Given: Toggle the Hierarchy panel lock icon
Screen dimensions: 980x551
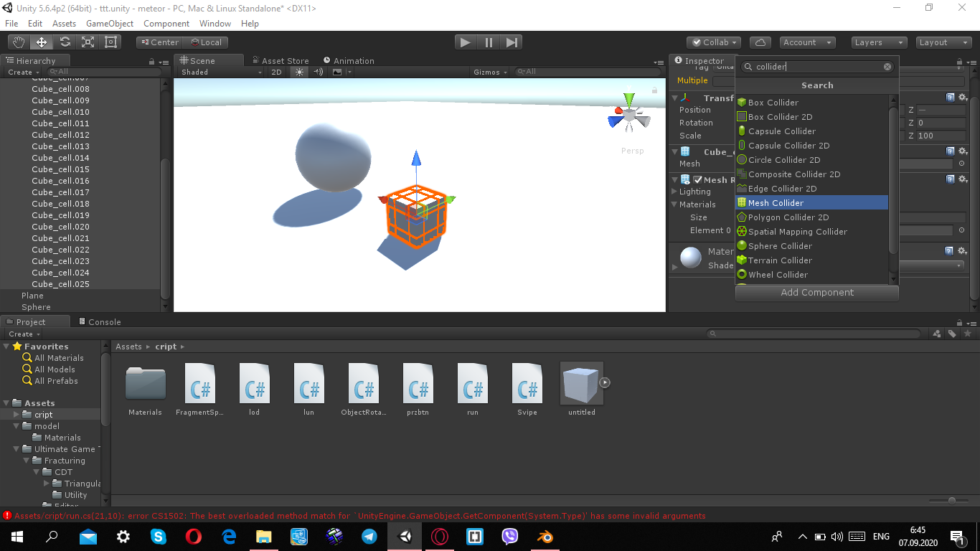Looking at the screenshot, I should click(151, 62).
